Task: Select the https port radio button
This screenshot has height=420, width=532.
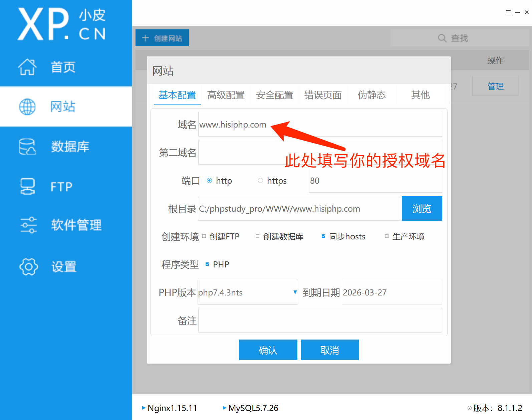Action: pyautogui.click(x=260, y=181)
